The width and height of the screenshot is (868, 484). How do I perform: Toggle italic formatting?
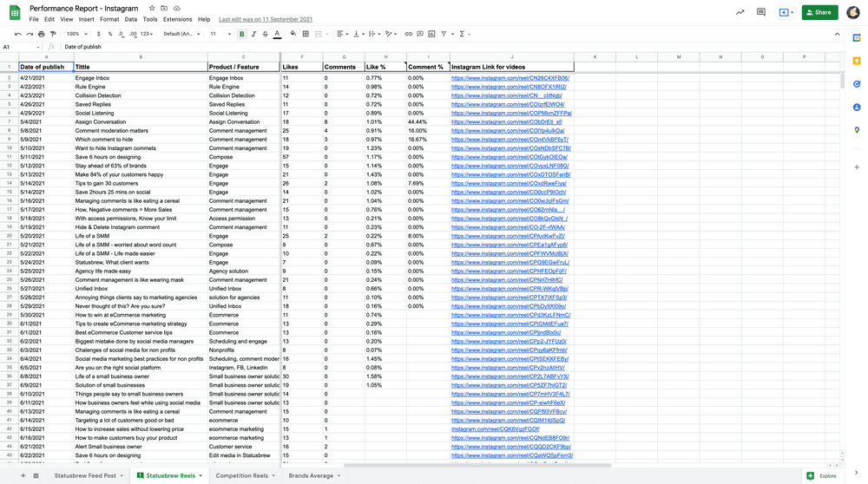[x=253, y=34]
